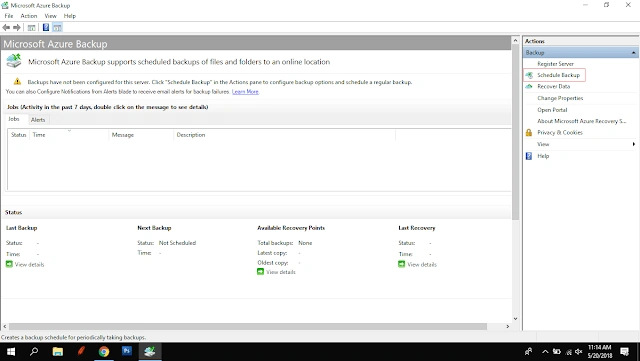Click the Schedule Backup icon in Actions
This screenshot has height=361, width=640.
click(x=529, y=75)
